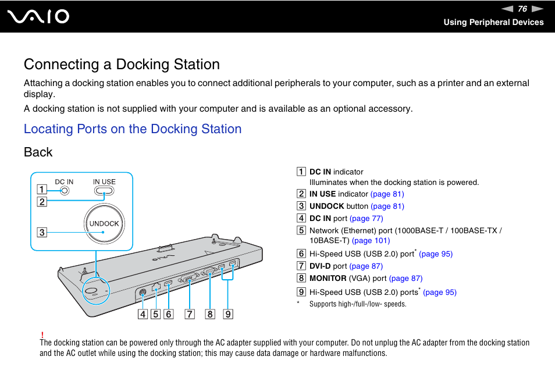Viewport: 555px width, 392px height.
Task: Click 'Illuminates when the docking station is powered.' text
Action: coord(394,183)
